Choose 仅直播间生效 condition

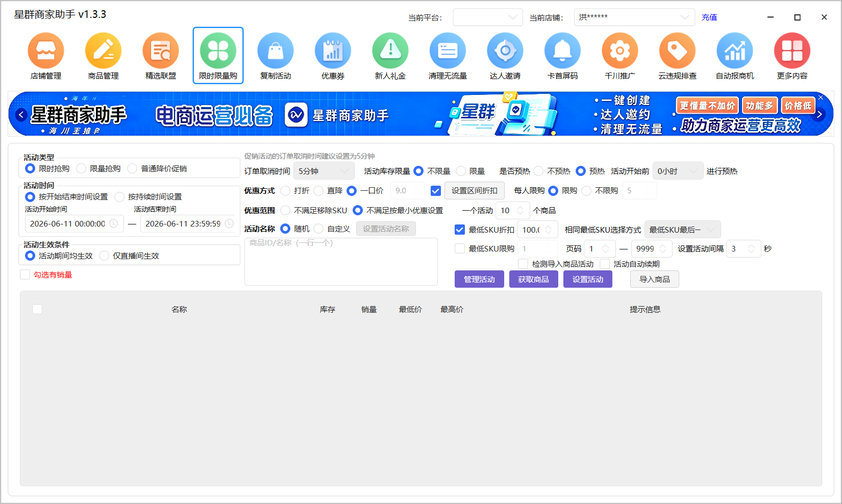point(104,256)
